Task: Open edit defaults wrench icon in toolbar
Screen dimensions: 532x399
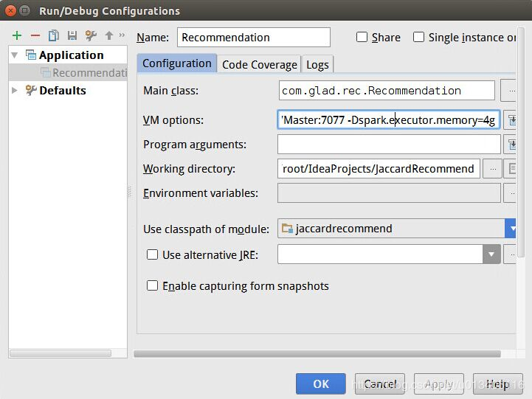Action: coord(91,35)
